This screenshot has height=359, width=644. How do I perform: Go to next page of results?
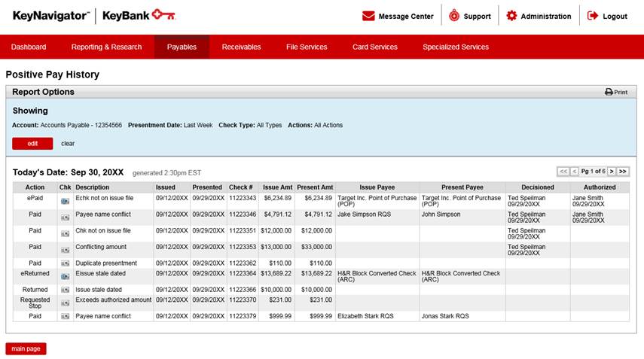(x=612, y=171)
